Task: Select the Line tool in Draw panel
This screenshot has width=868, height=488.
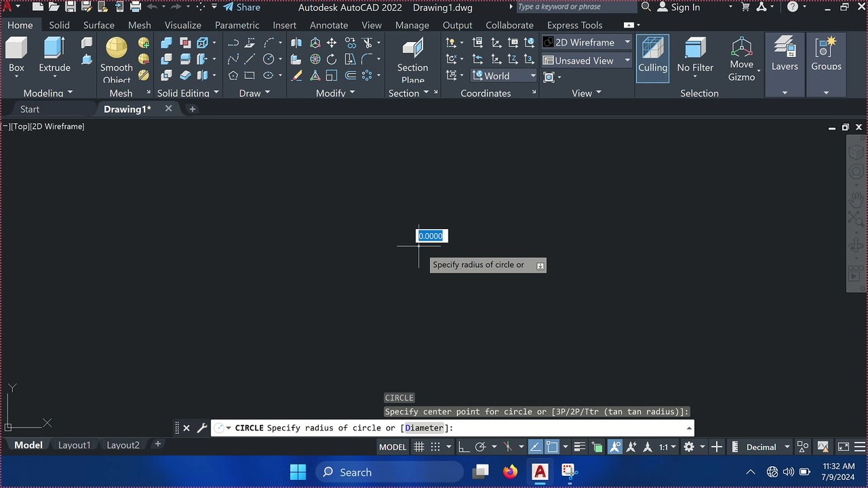Action: (x=250, y=59)
